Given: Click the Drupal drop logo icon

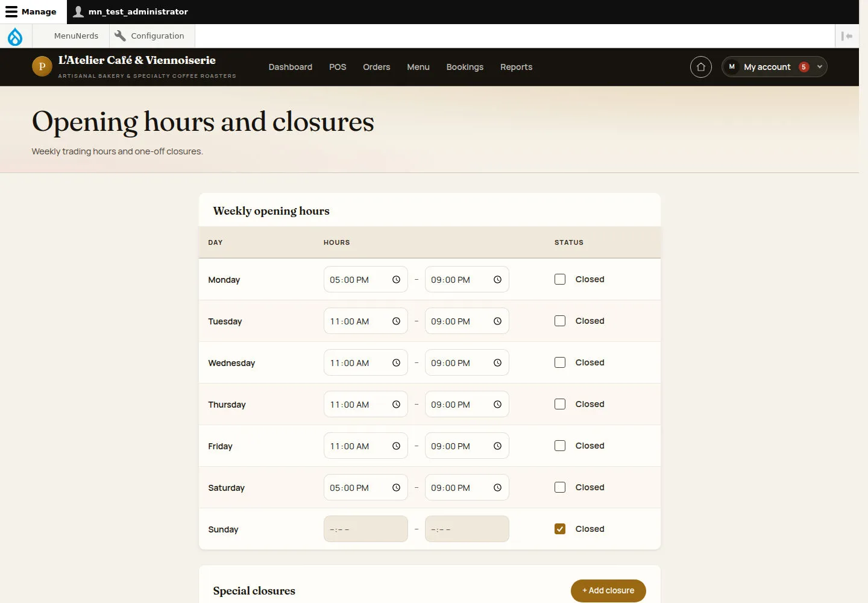Looking at the screenshot, I should tap(15, 36).
